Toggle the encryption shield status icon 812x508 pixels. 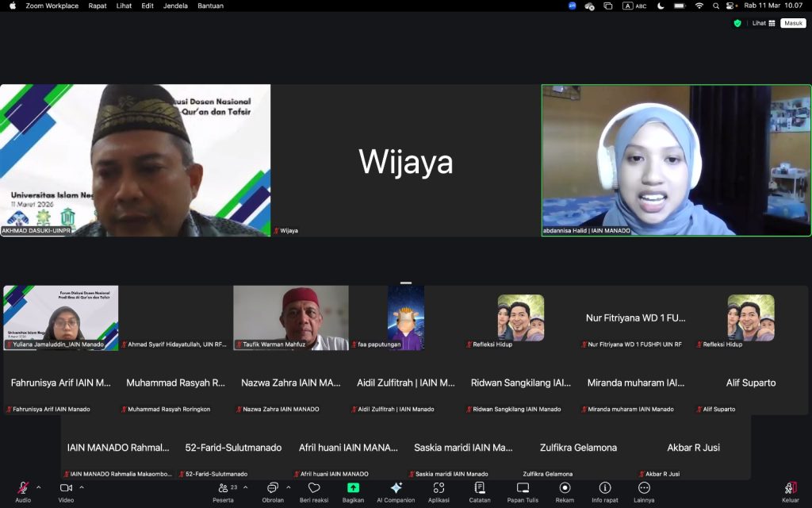[x=737, y=23]
